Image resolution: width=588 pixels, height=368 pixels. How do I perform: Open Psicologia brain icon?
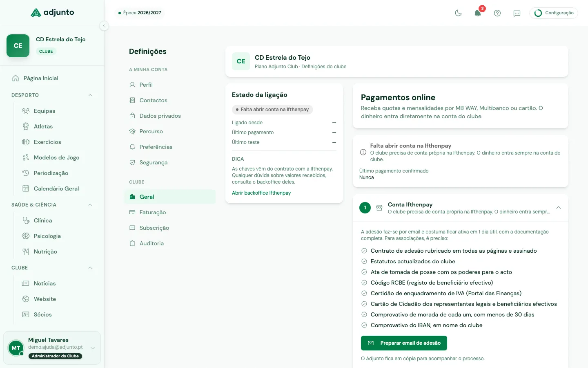click(x=26, y=236)
